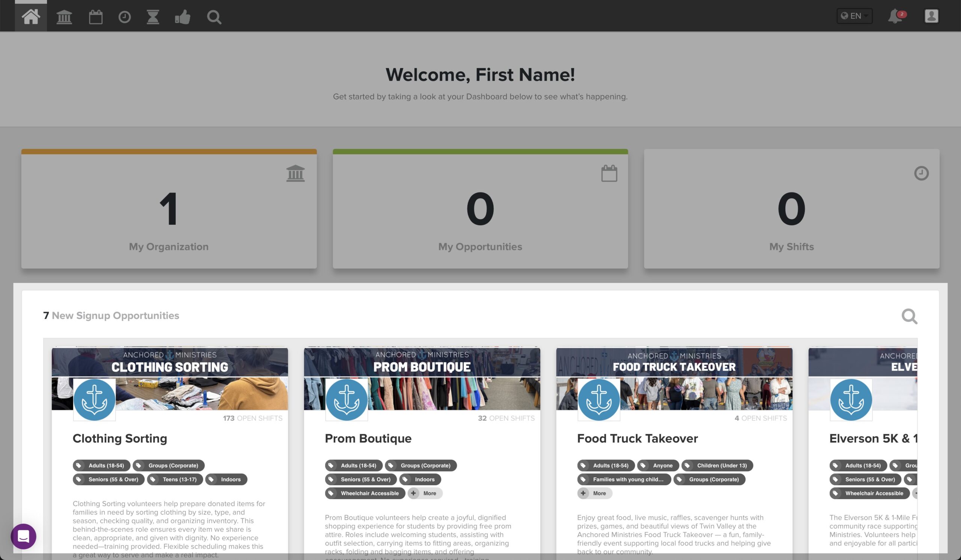The image size is (961, 560).
Task: Search the New Signup Opportunities list
Action: [x=909, y=316]
